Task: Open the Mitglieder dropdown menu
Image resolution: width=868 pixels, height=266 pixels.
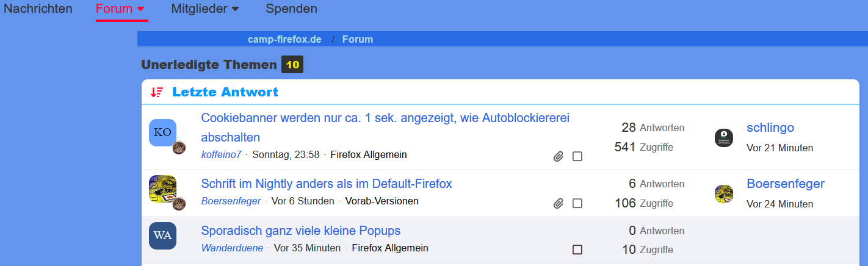Action: 204,9
